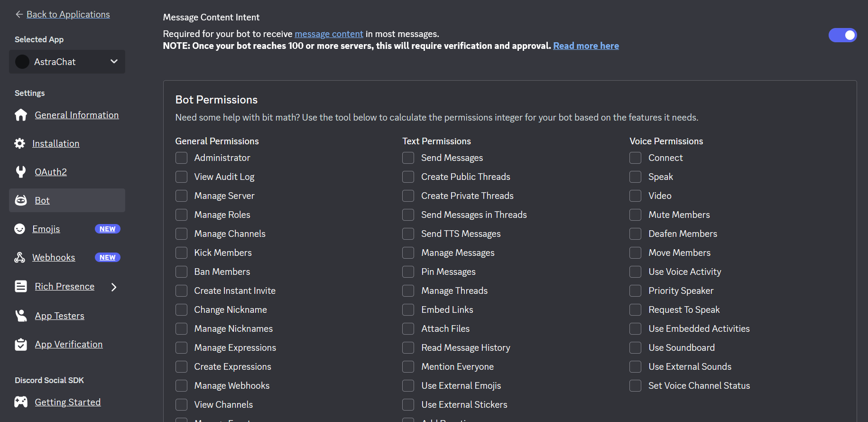Click the Installation gear icon
Screen dimensions: 868x422
19,143
